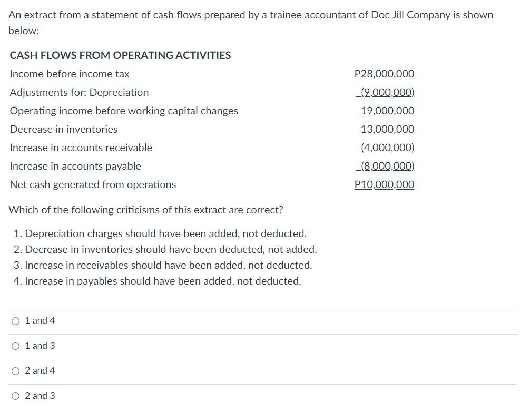Click the answer option labeled "2 and 4"

pos(40,371)
